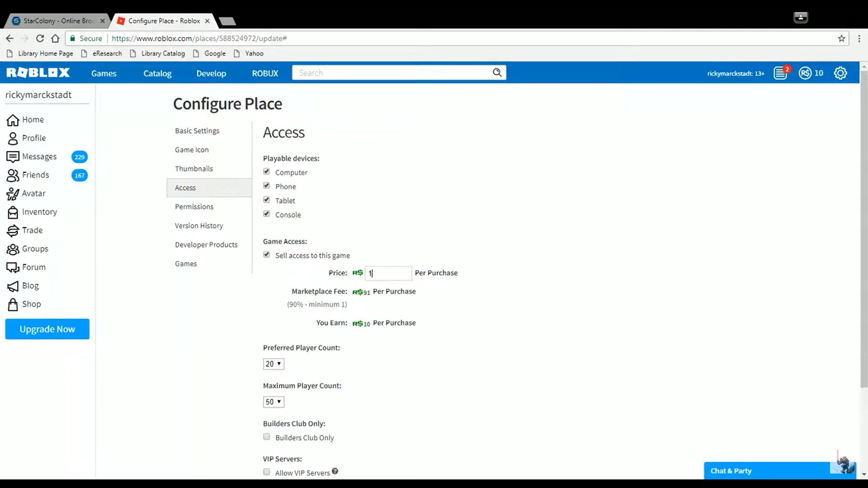
Task: Click the Roblox search field
Action: coord(392,73)
